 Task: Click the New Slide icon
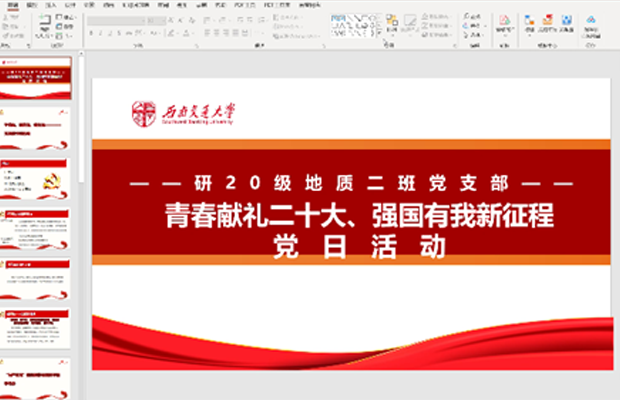pyautogui.click(x=44, y=24)
